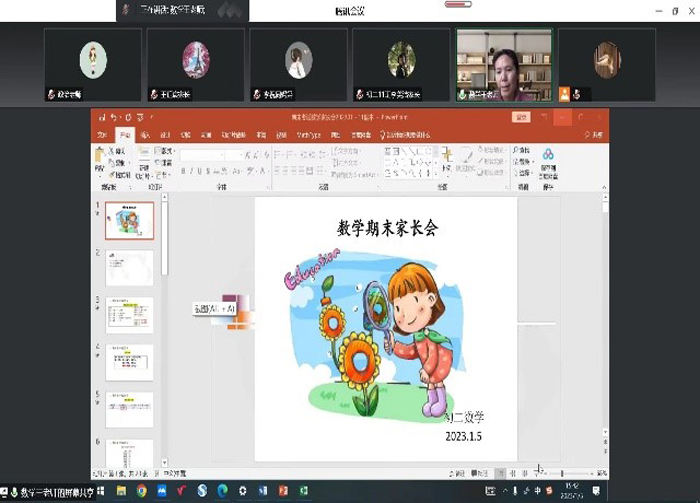Screen dimensions: 700x503
Task: Switch to the Baidu Netdisk ribbon tab
Action: click(361, 135)
